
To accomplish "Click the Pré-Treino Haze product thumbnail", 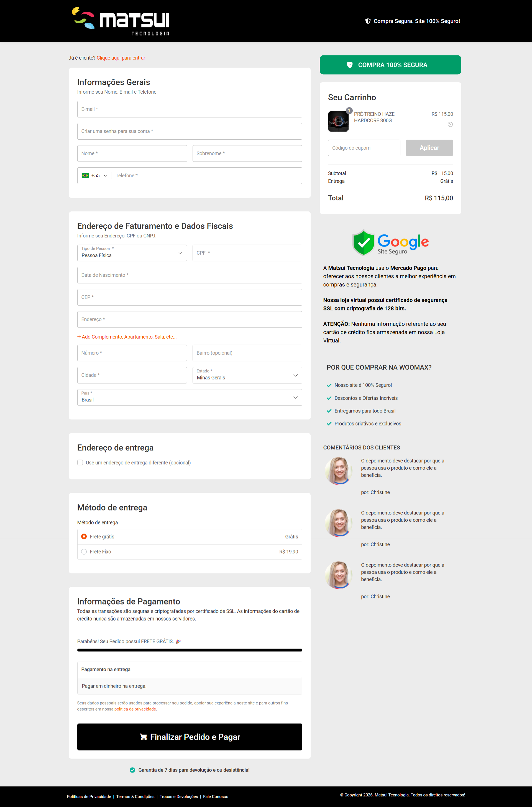I will (338, 121).
